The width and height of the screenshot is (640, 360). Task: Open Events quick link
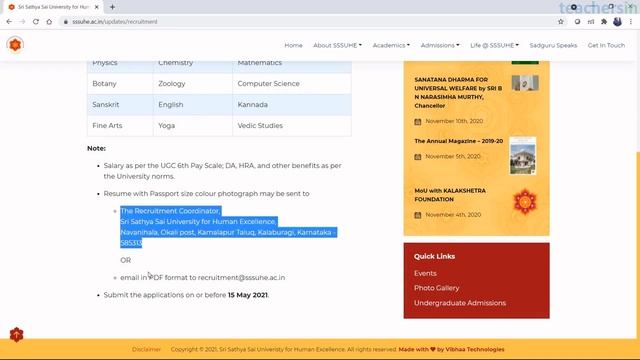(425, 273)
